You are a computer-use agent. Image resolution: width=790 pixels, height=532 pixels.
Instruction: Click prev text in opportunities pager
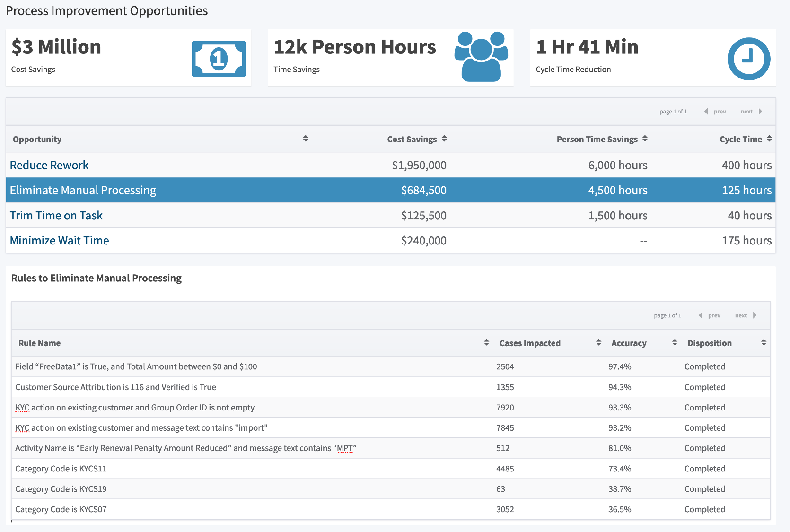[720, 112]
